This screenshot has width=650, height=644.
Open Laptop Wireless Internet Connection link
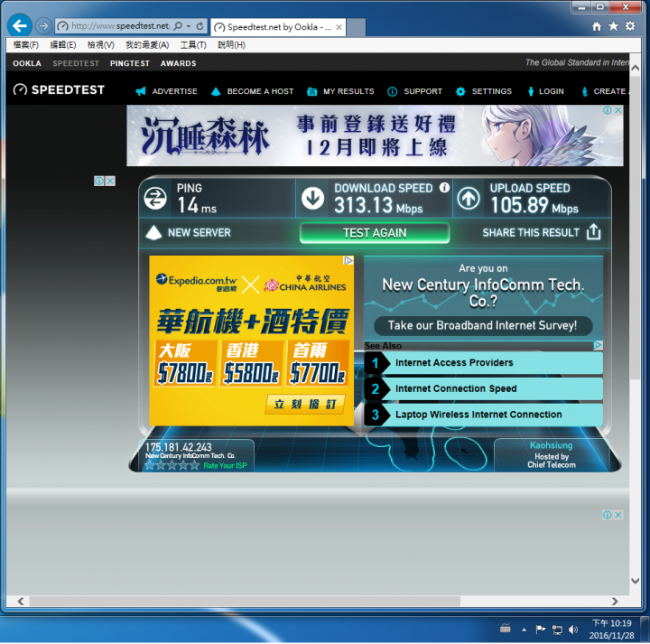coord(483,415)
